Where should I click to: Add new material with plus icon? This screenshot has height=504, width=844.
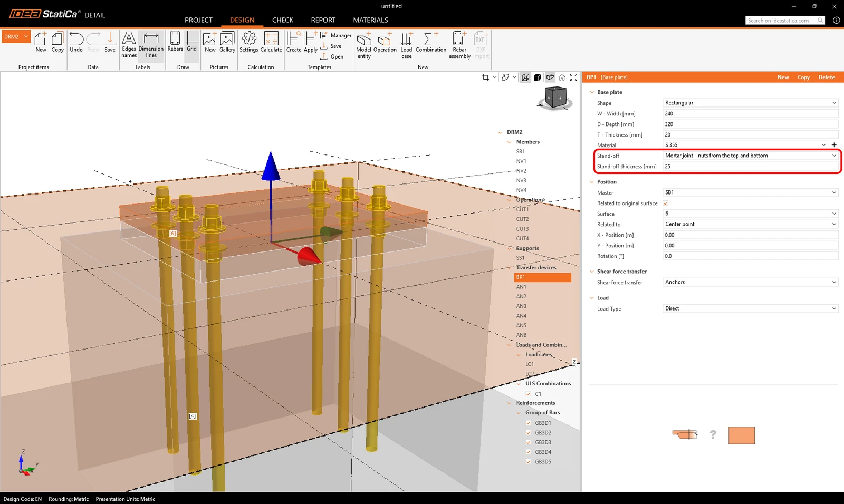coord(834,145)
